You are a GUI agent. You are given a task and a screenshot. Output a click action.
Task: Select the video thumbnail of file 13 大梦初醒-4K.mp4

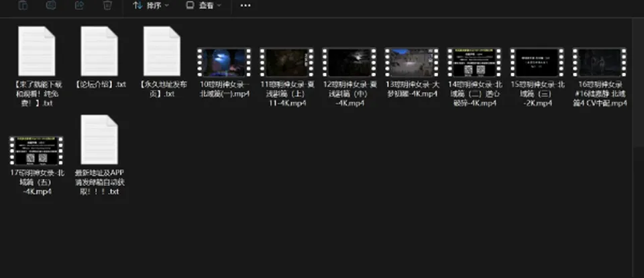(412, 62)
